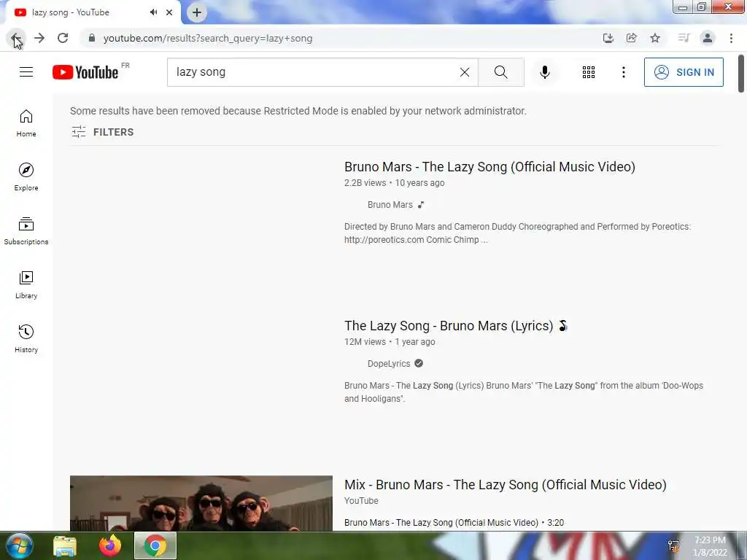Screen dimensions: 747x560
Task: Mute tab audio via speaker icon
Action: [x=153, y=12]
